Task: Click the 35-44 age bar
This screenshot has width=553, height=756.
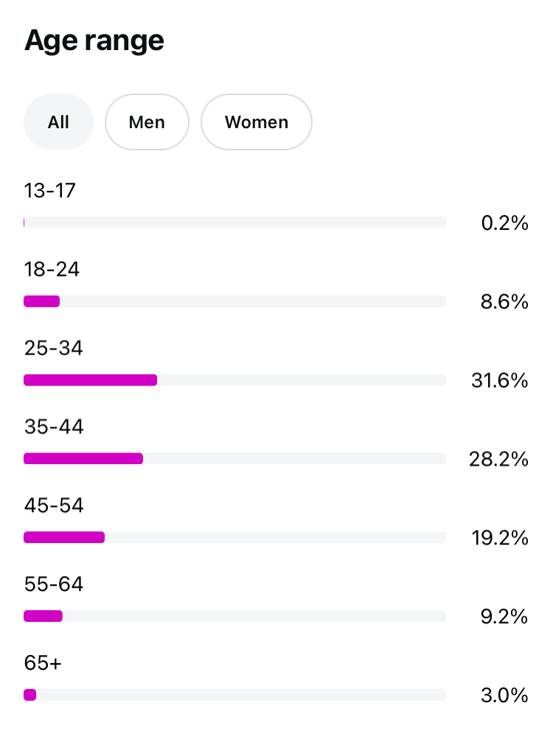Action: [234, 458]
